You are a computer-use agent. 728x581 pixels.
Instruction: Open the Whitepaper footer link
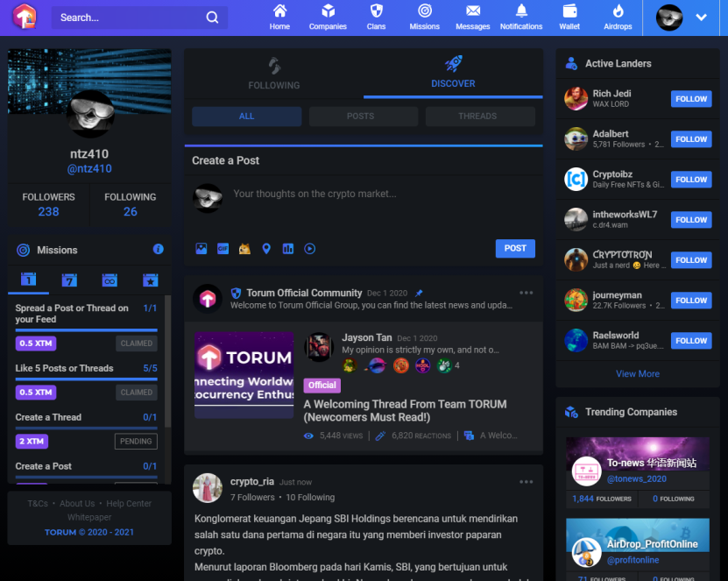89,517
